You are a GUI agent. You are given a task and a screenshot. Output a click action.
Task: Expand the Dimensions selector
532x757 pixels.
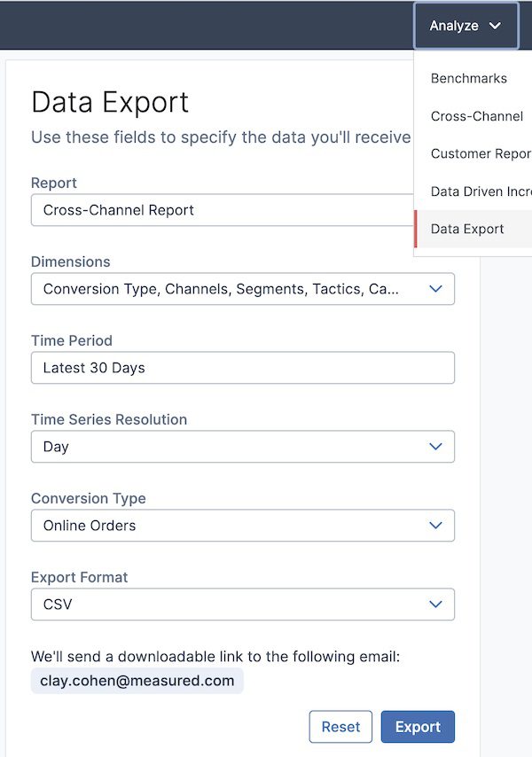tap(242, 289)
